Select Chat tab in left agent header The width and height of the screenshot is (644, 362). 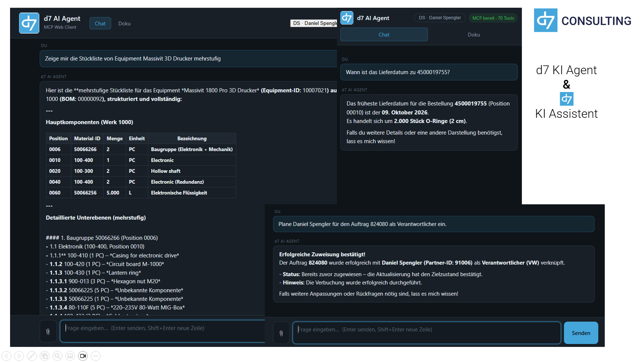pyautogui.click(x=100, y=23)
